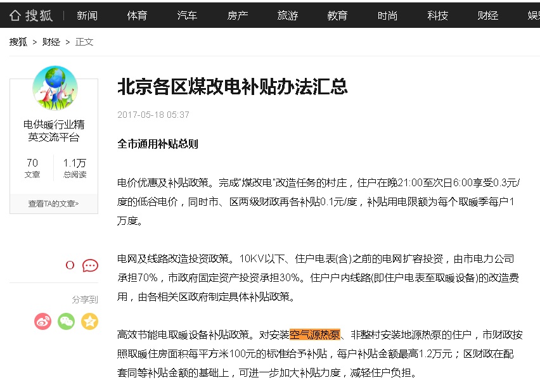The width and height of the screenshot is (540, 392).
Task: Click highlighted 空气源热泵 keyword
Action: pyautogui.click(x=315, y=334)
